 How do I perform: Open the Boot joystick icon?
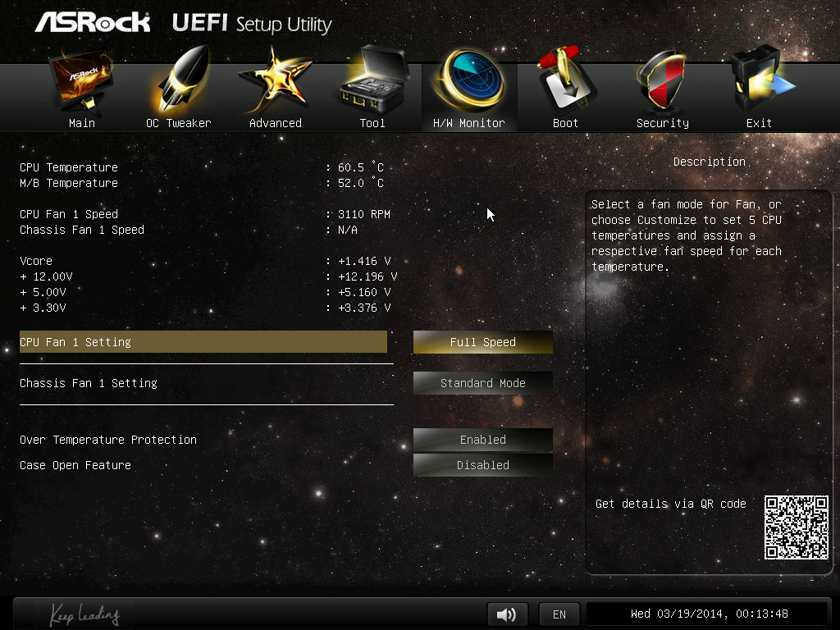[566, 80]
